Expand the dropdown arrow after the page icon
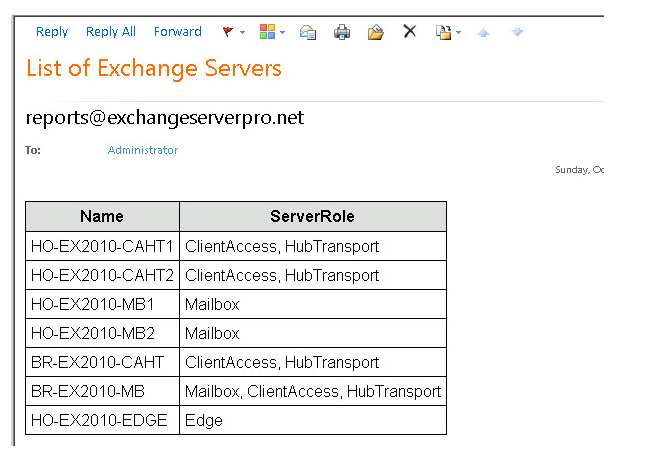Viewport: 649px width, 455px height. point(458,33)
